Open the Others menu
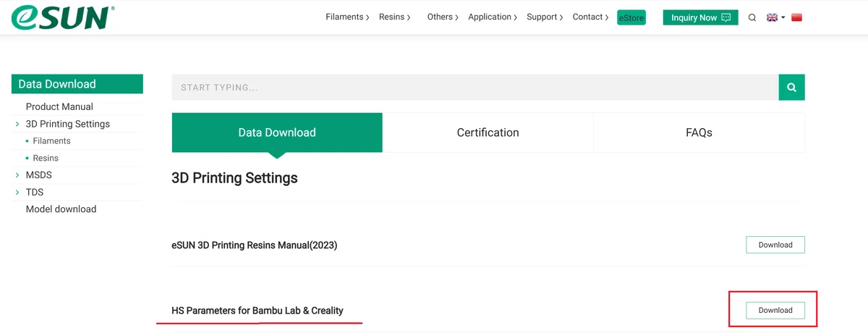The width and height of the screenshot is (868, 336). tap(443, 17)
